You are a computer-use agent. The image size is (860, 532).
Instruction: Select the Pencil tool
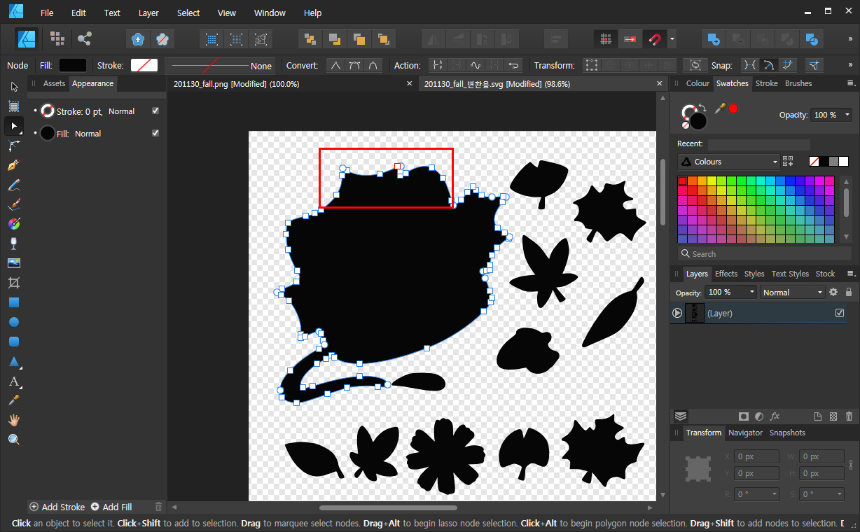(14, 185)
